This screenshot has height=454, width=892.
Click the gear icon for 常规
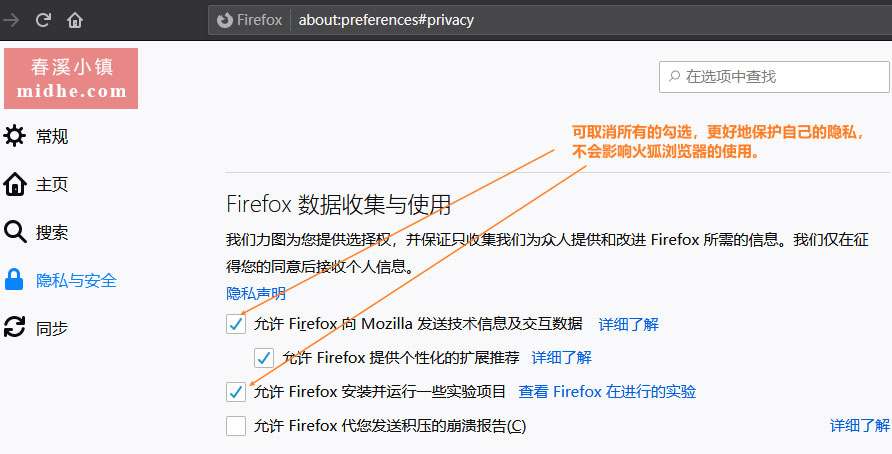click(x=14, y=137)
